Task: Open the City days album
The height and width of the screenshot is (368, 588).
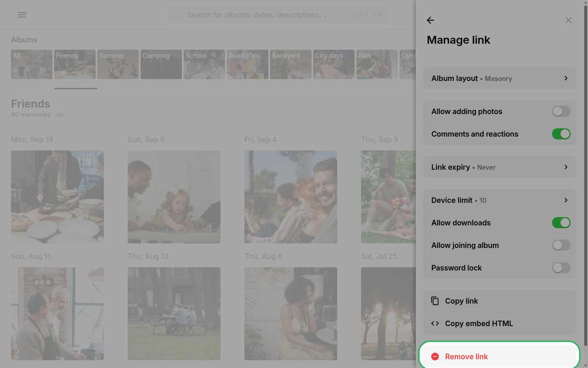Action: tap(334, 64)
